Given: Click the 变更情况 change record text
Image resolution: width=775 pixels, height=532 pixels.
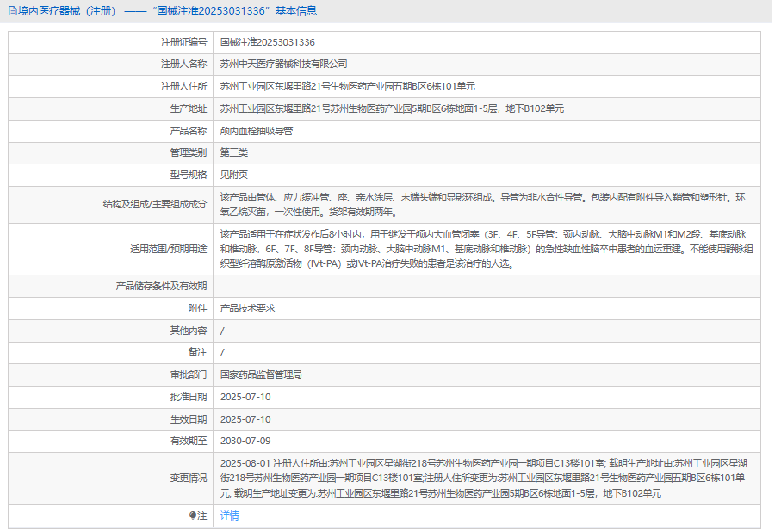Looking at the screenshot, I should click(x=482, y=478).
